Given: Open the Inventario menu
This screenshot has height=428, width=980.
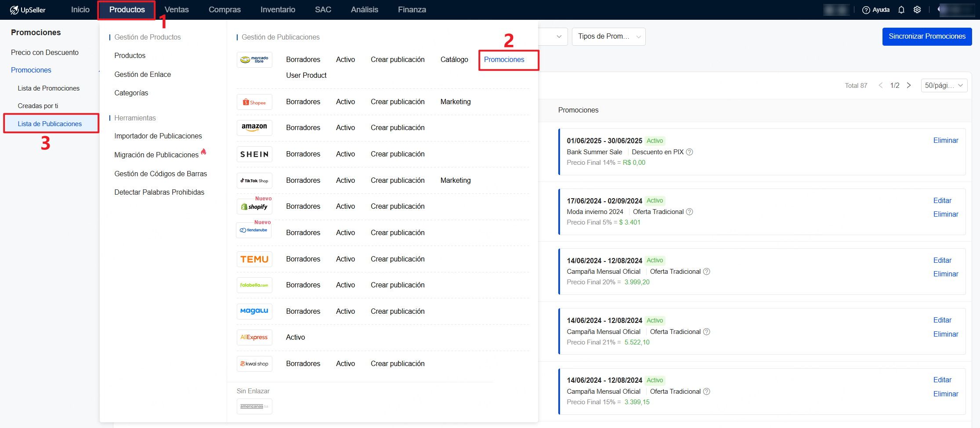Looking at the screenshot, I should click(x=278, y=10).
